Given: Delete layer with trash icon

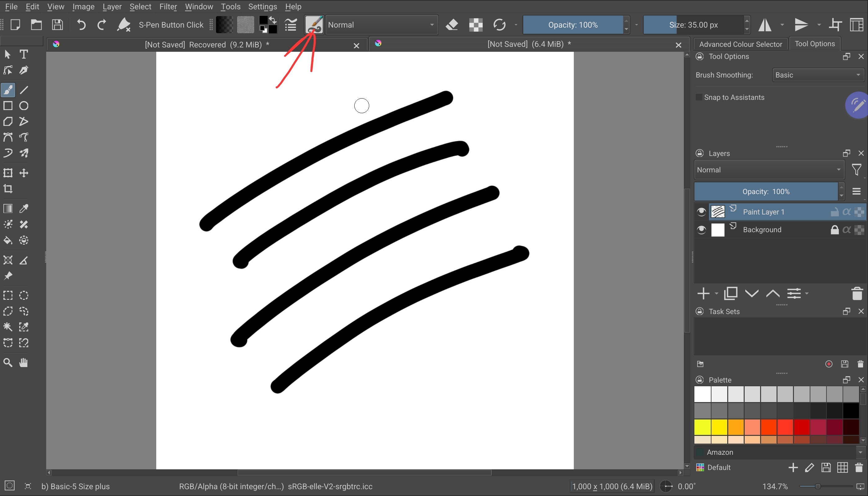Looking at the screenshot, I should coord(857,294).
